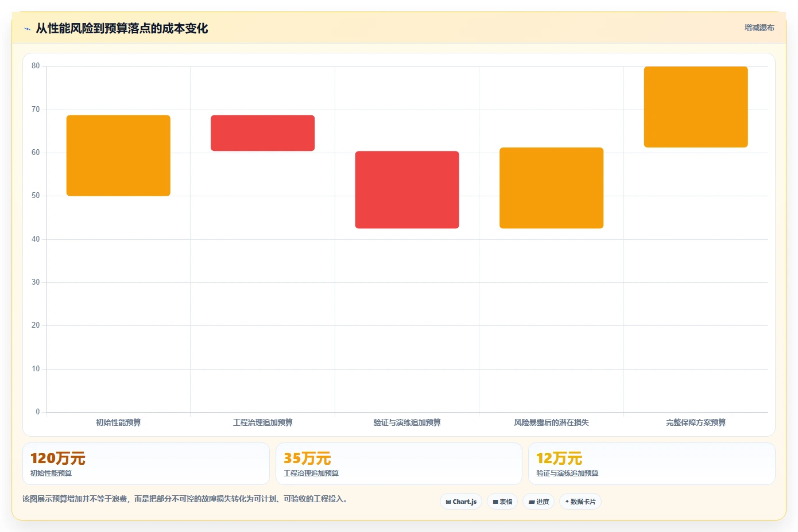The image size is (798, 532).
Task: Click the title 从性能风险到预算落点的成本变化
Action: [122, 28]
